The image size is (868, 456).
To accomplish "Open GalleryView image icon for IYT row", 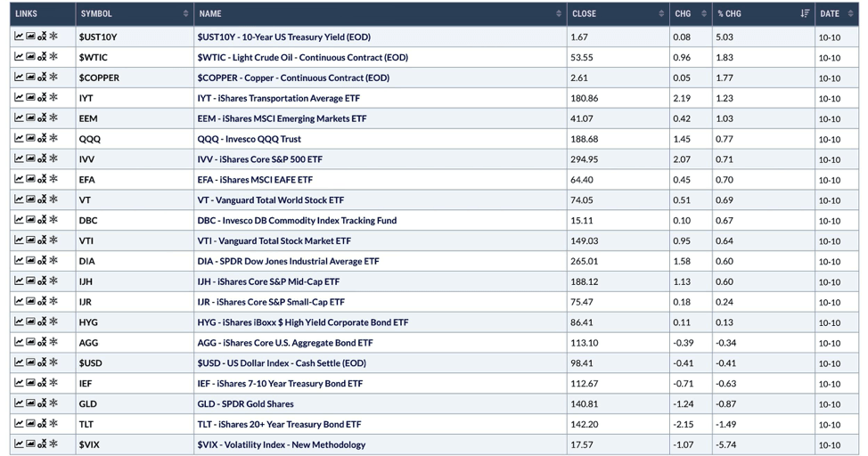I will [30, 98].
